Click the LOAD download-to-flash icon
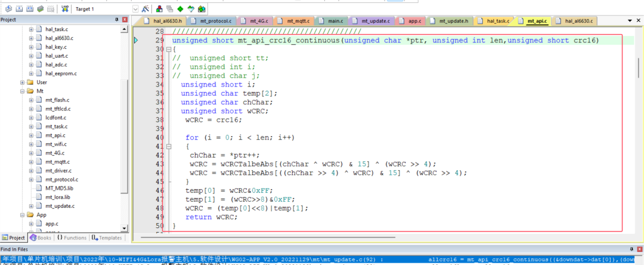Image resolution: width=644 pixels, height=265 pixels. coord(64,8)
